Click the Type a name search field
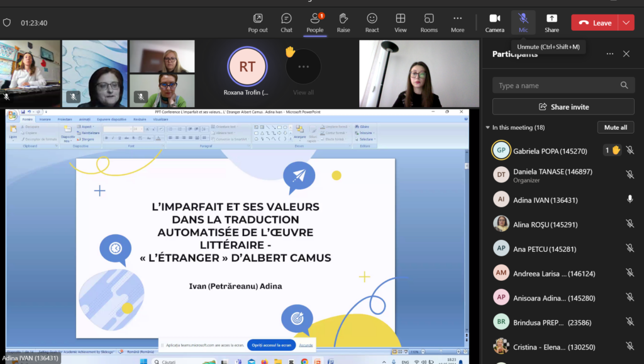 557,86
